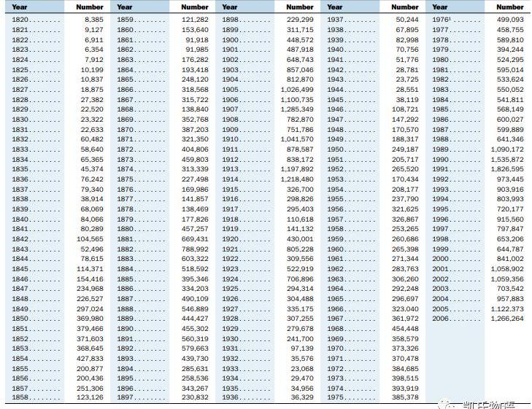Viewport: 532px width, 409px height.
Task: Select the number 1,266,264
Action: click(x=508, y=319)
